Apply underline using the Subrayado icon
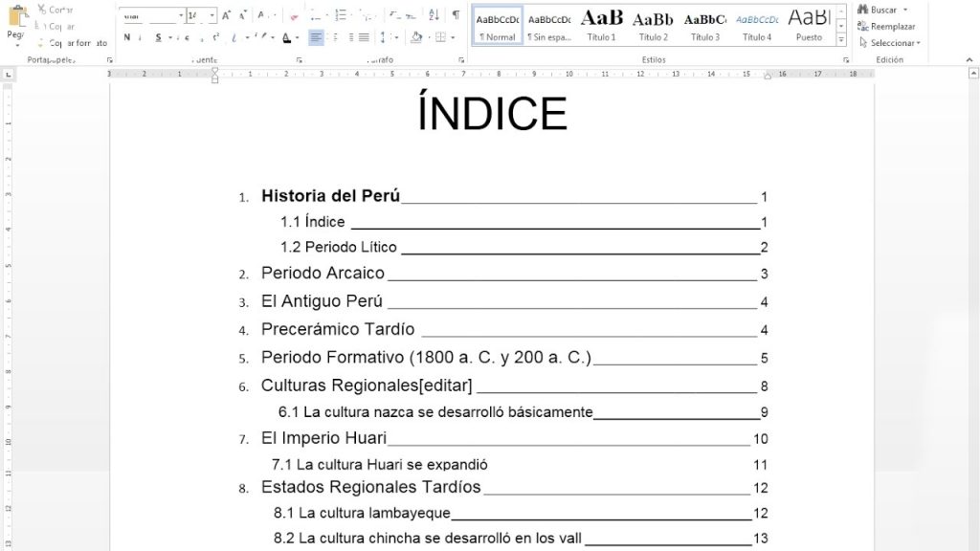The image size is (980, 551). [158, 36]
